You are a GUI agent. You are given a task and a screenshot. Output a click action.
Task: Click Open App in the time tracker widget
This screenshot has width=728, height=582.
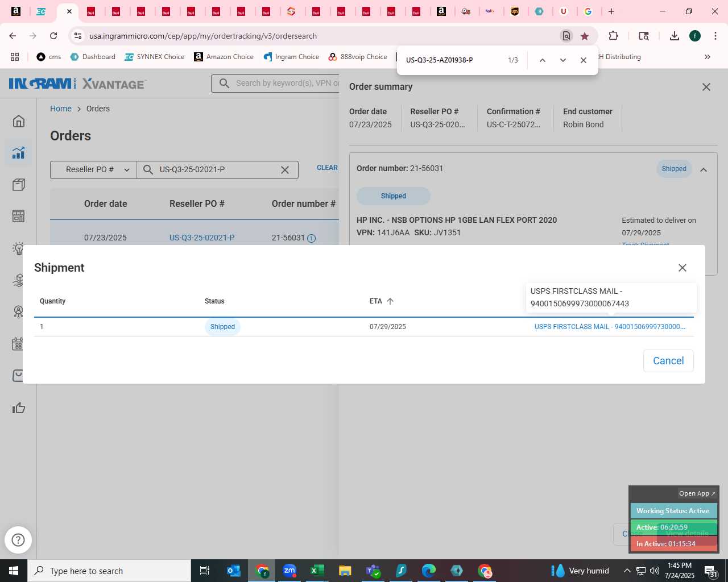click(x=697, y=493)
